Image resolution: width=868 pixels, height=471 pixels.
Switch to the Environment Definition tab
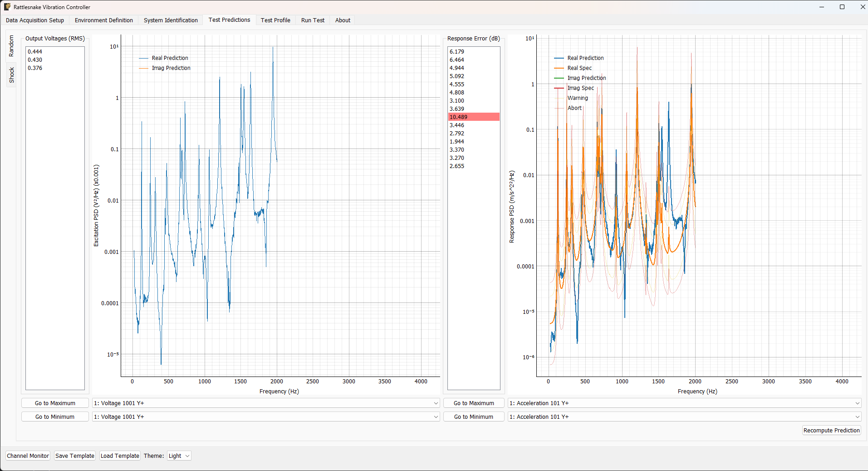(104, 20)
